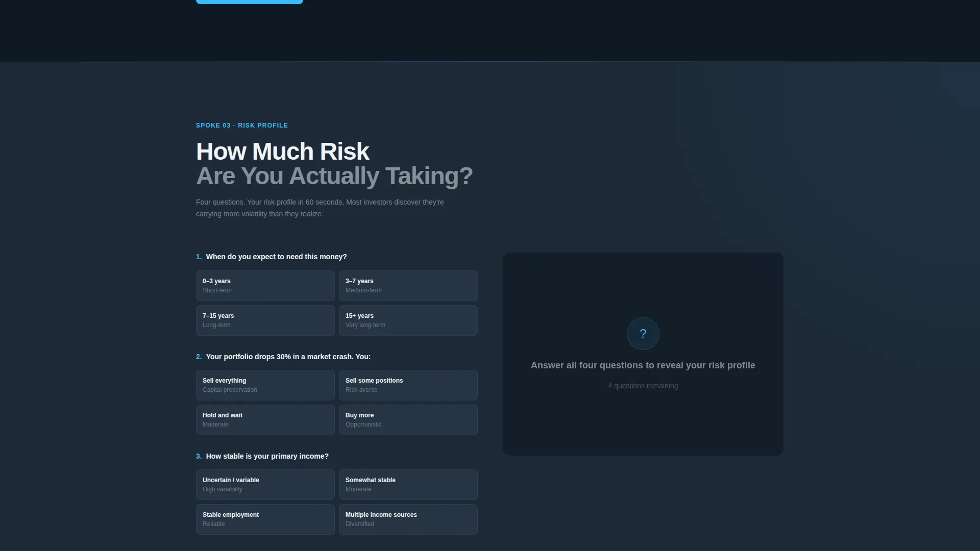The height and width of the screenshot is (551, 980).
Task: Select the 15+ years very long-term option
Action: (x=408, y=320)
